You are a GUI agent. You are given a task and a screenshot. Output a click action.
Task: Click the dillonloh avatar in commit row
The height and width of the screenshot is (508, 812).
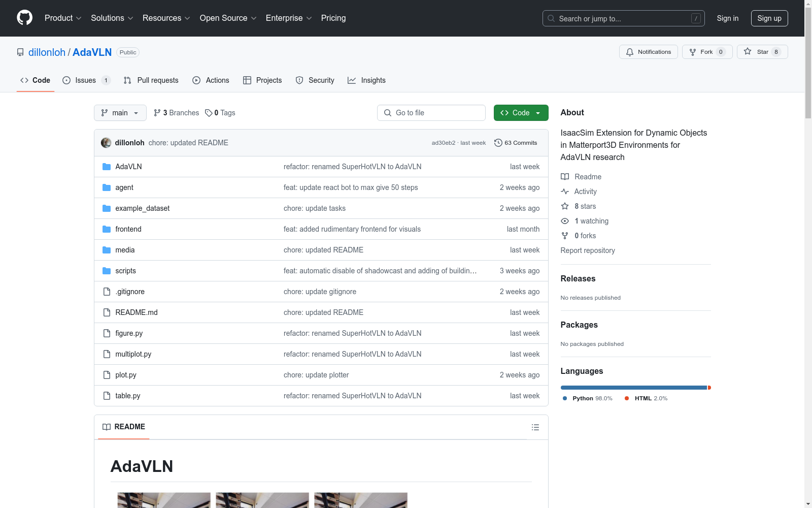106,143
